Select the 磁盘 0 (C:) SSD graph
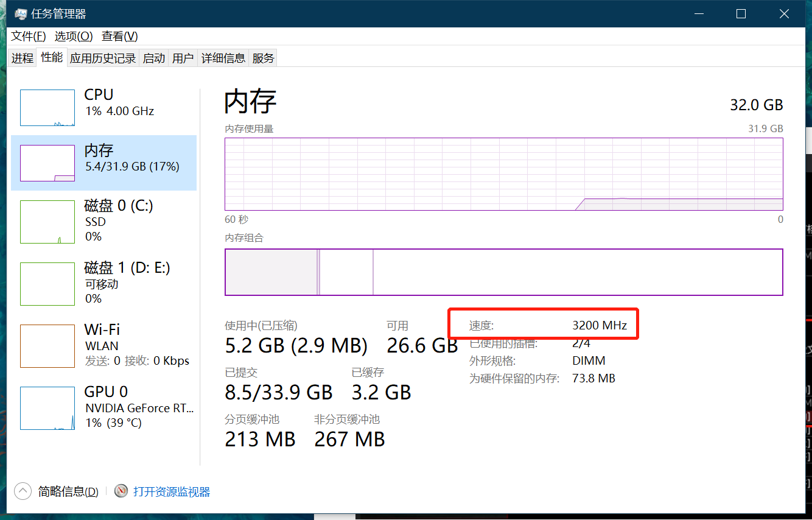Image resolution: width=812 pixels, height=520 pixels. tap(103, 222)
